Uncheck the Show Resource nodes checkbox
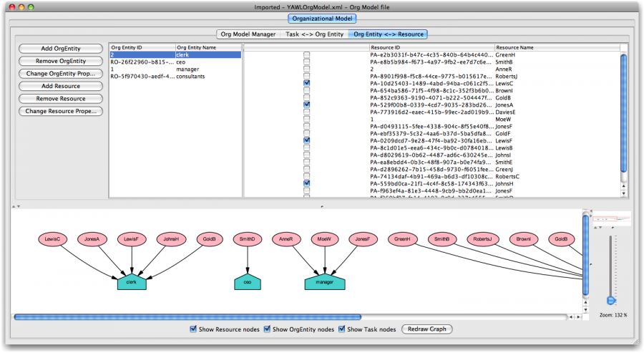 coord(193,329)
